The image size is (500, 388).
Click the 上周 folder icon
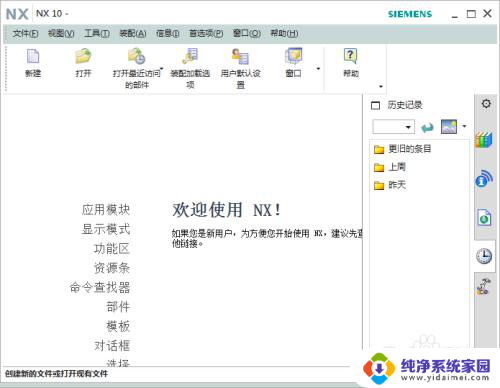click(x=379, y=167)
